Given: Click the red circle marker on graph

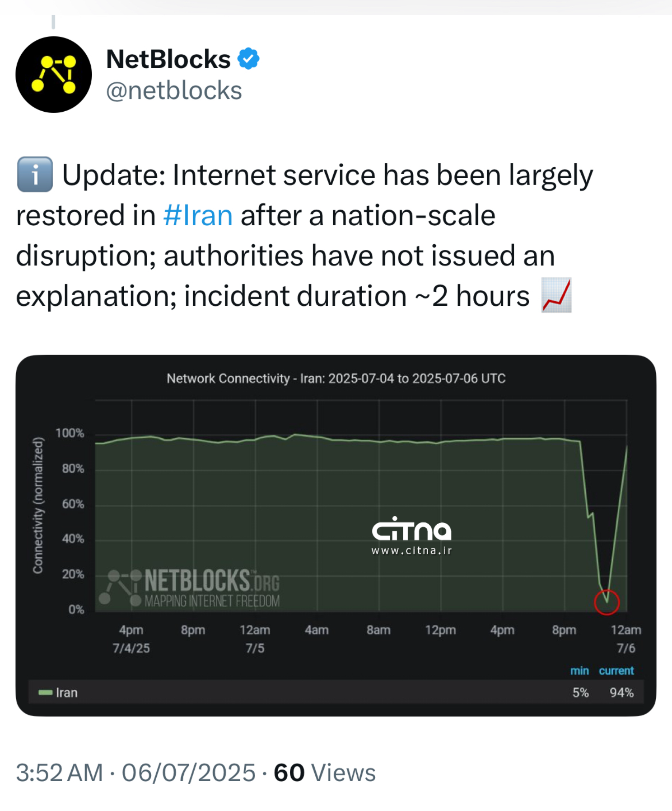Looking at the screenshot, I should (606, 602).
